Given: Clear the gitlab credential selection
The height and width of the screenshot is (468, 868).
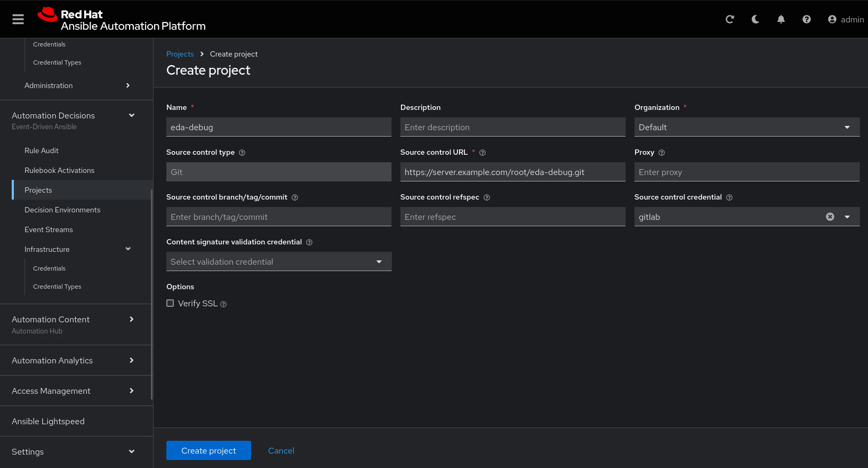Looking at the screenshot, I should (x=830, y=217).
